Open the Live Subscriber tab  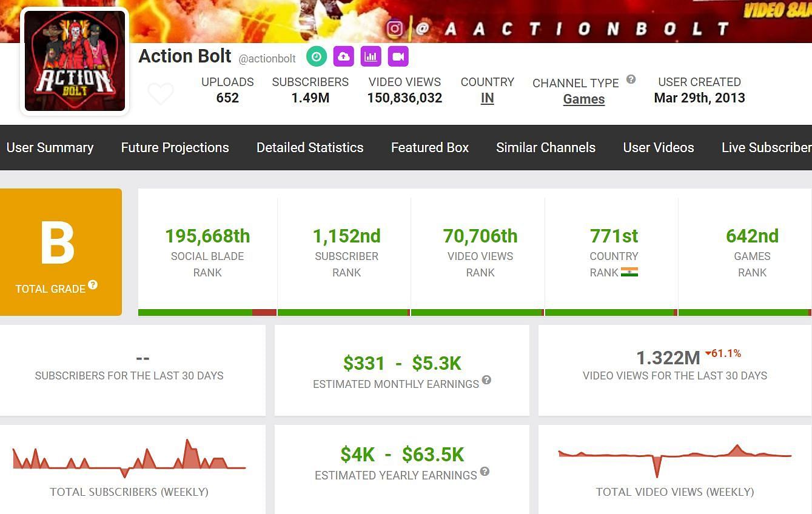tap(767, 147)
